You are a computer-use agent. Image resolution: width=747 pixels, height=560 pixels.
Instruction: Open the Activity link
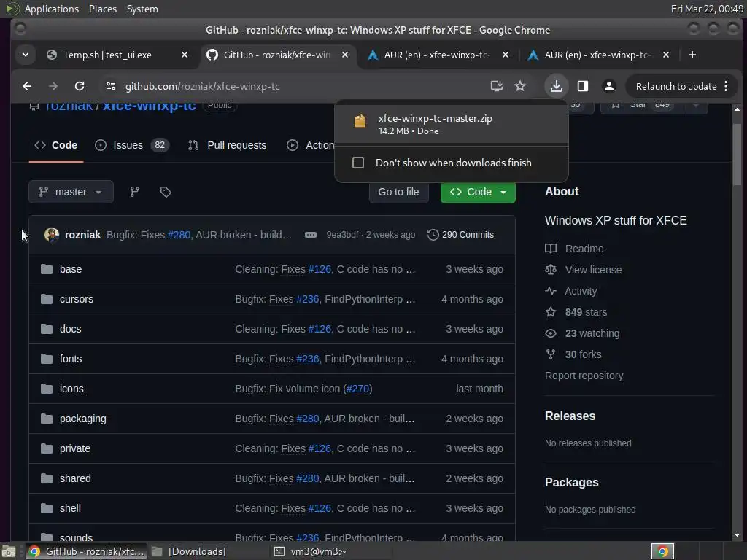(571, 291)
